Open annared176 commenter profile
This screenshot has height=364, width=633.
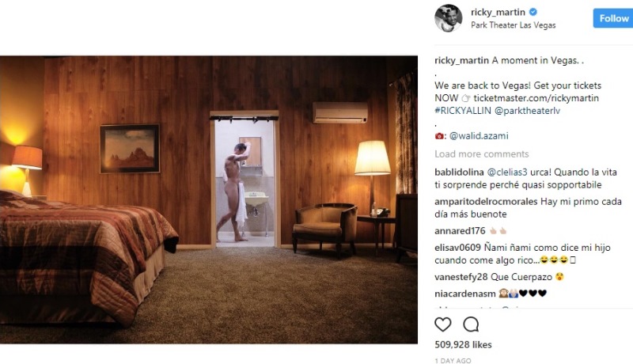tap(460, 231)
